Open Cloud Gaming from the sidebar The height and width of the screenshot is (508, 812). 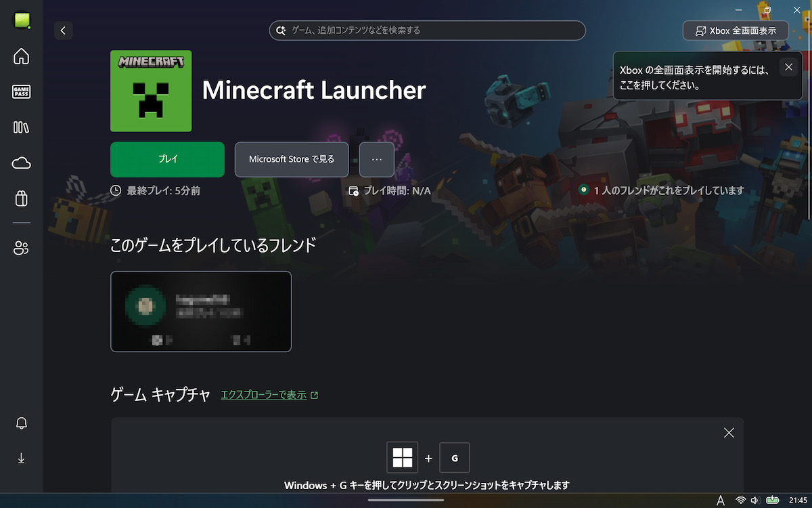[22, 163]
